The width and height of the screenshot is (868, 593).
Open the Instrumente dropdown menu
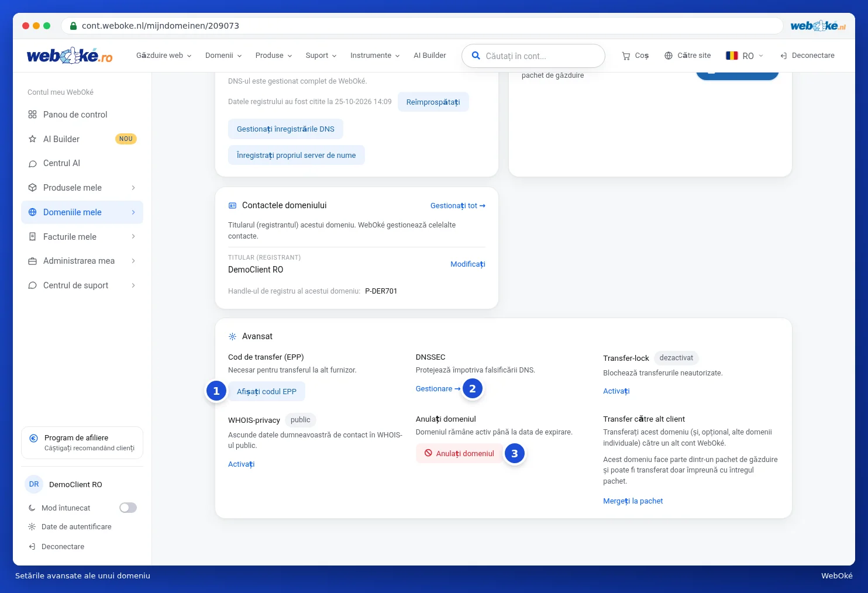[375, 56]
